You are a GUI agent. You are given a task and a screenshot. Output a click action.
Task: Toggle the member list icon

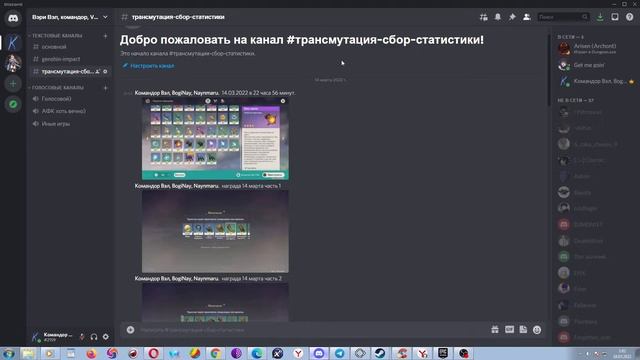pos(527,17)
